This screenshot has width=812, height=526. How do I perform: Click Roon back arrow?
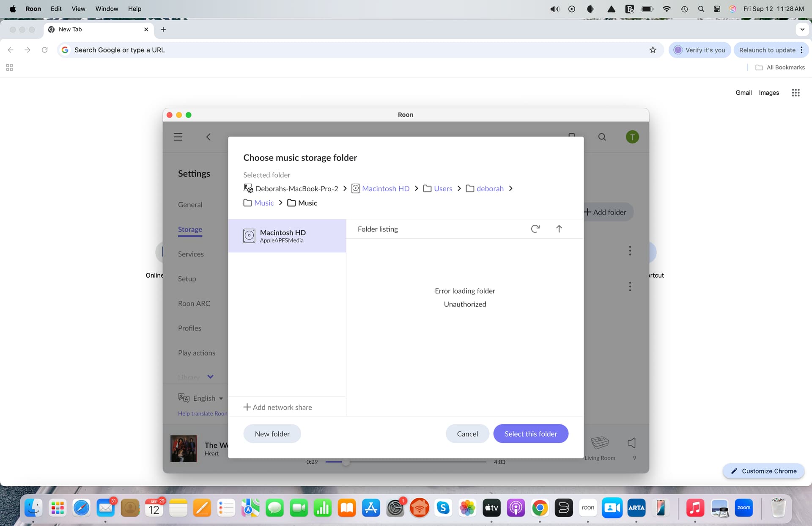pyautogui.click(x=208, y=137)
